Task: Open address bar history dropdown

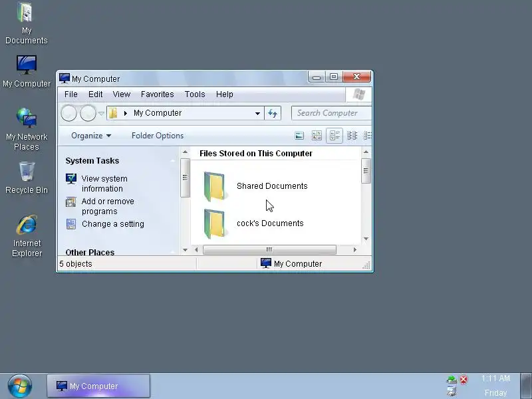Action: pos(257,113)
